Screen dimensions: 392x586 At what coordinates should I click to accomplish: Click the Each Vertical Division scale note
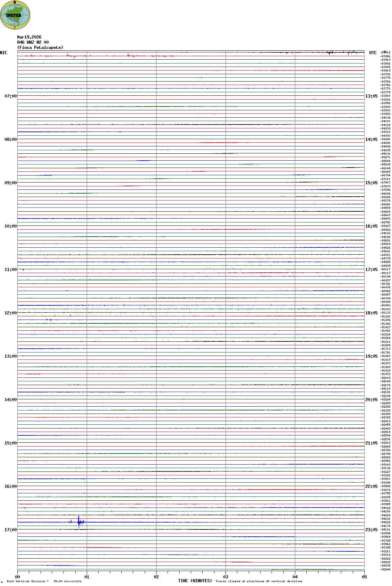[44, 581]
